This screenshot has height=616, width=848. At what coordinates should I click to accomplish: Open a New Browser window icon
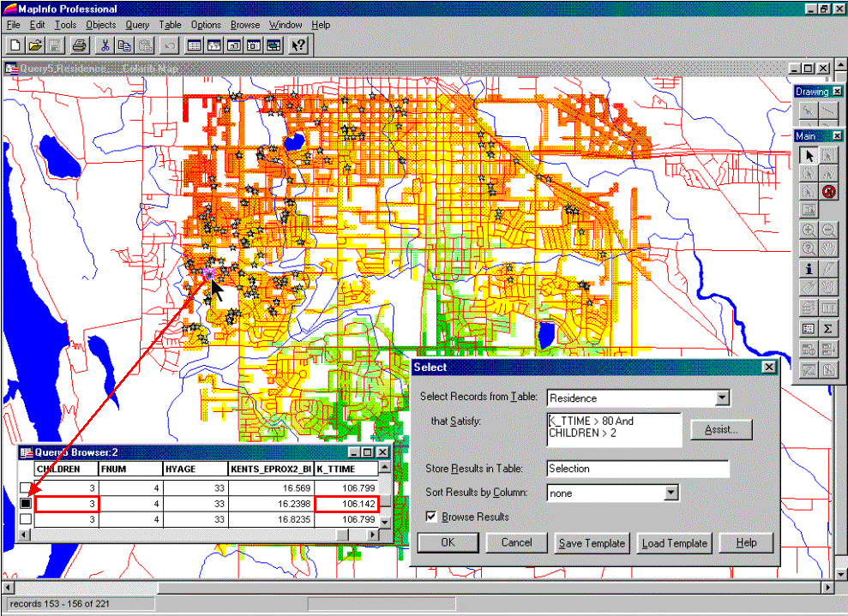[x=194, y=45]
